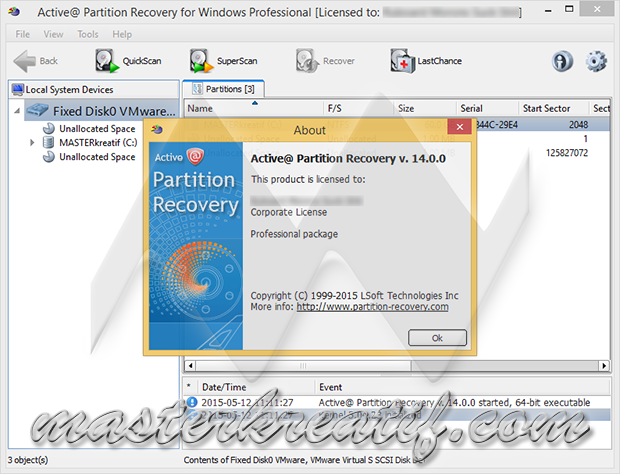
Task: Collapse the Fixed Disk0 VMware tree node
Action: (17, 111)
